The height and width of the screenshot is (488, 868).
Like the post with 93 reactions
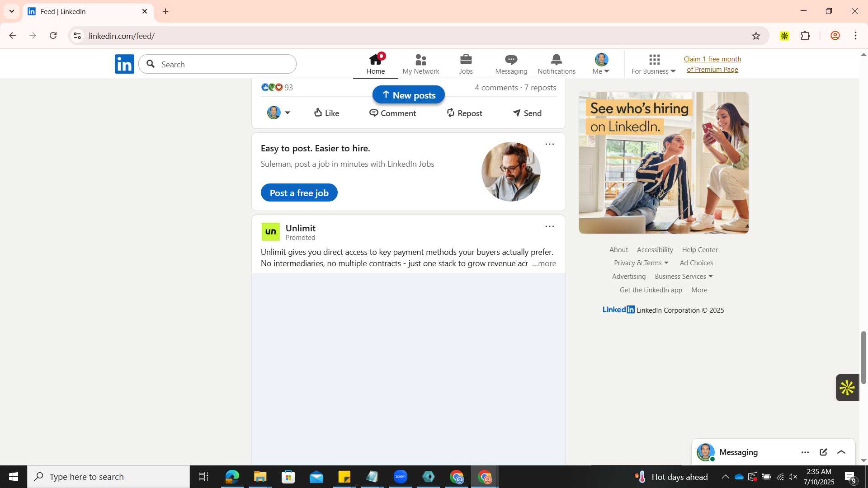[326, 113]
